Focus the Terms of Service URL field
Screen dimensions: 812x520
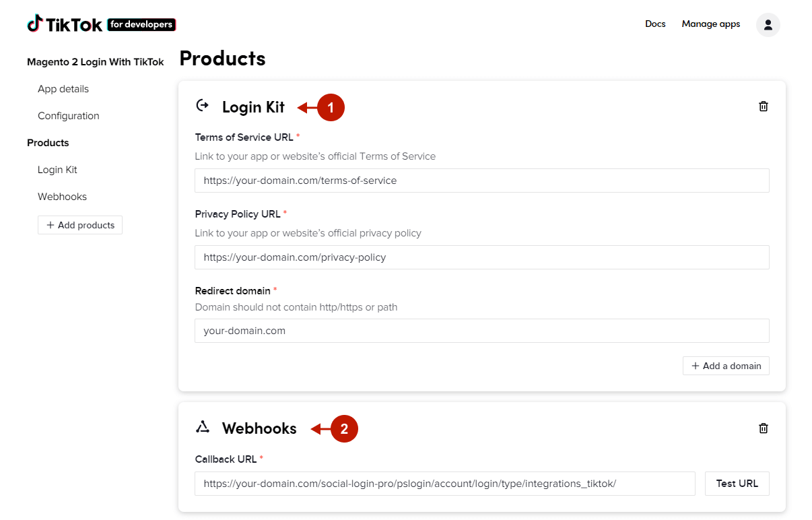[x=482, y=181]
